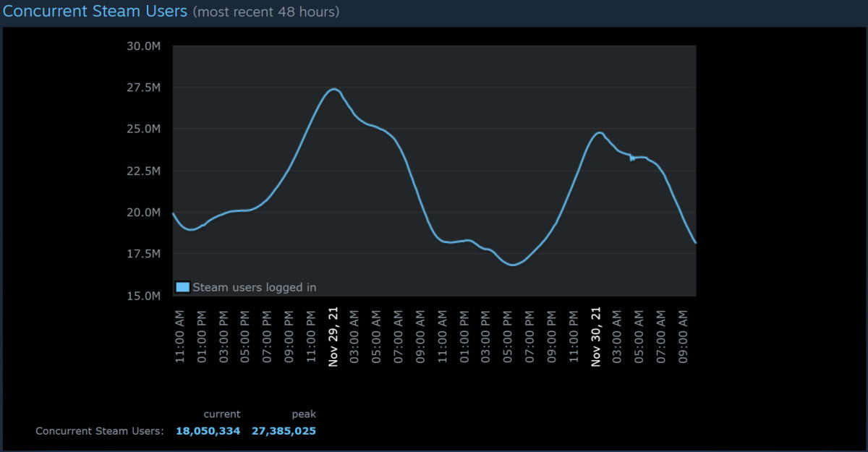Viewport: 868px width, 452px height.
Task: Click the 27.5M y-axis label
Action: tap(142, 88)
